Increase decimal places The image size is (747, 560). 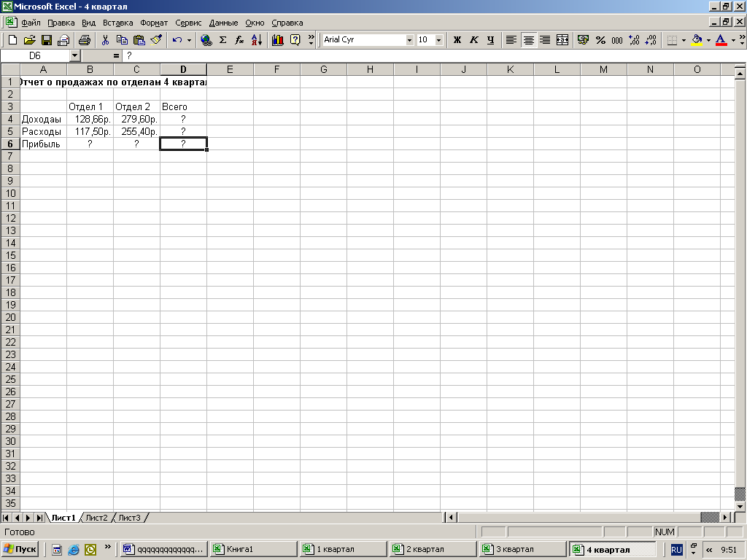[634, 40]
